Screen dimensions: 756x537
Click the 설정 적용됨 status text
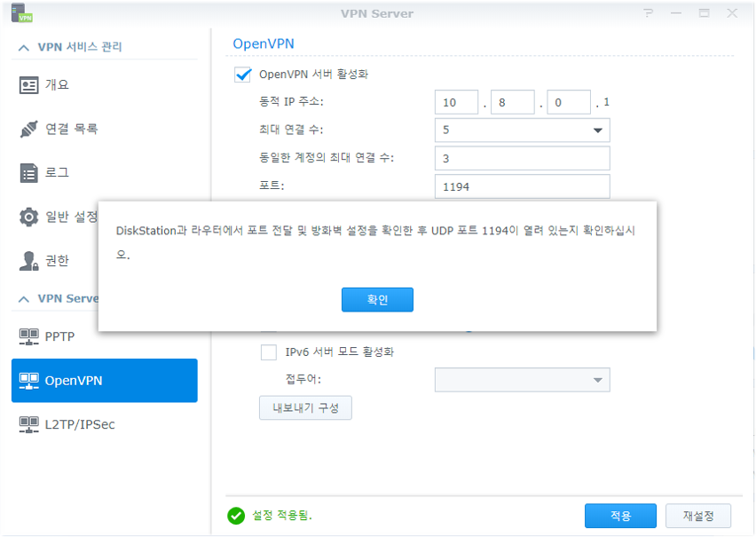coord(282,516)
